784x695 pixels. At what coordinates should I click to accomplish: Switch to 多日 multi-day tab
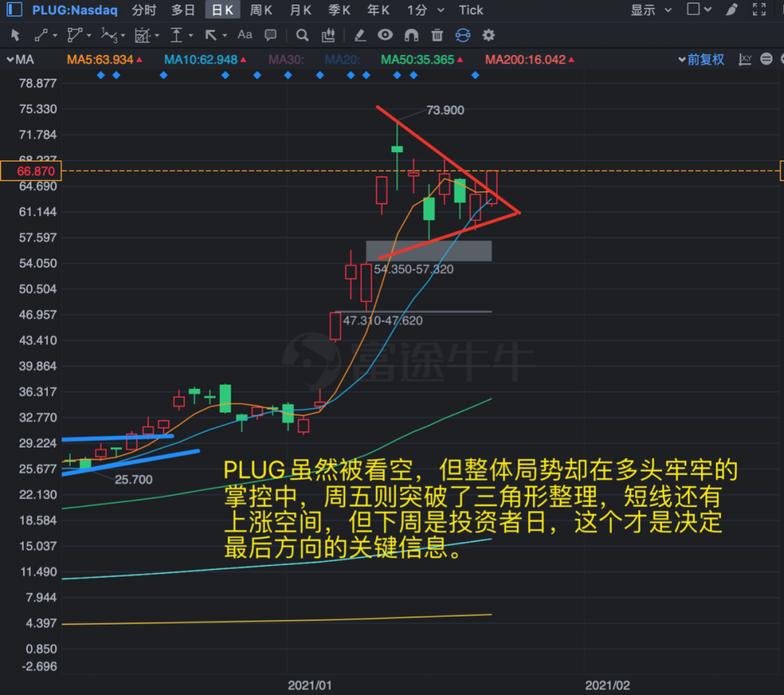tap(183, 10)
